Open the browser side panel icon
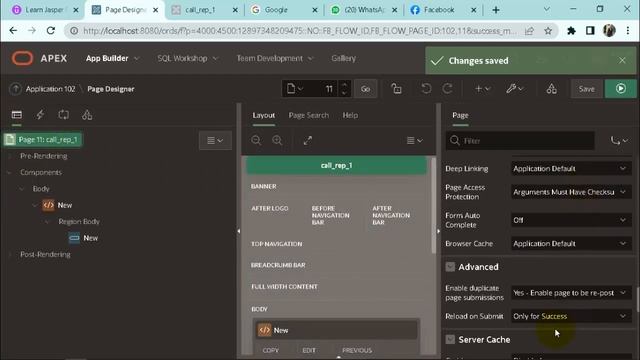Screen dimensions: 640x360 [x=590, y=31]
